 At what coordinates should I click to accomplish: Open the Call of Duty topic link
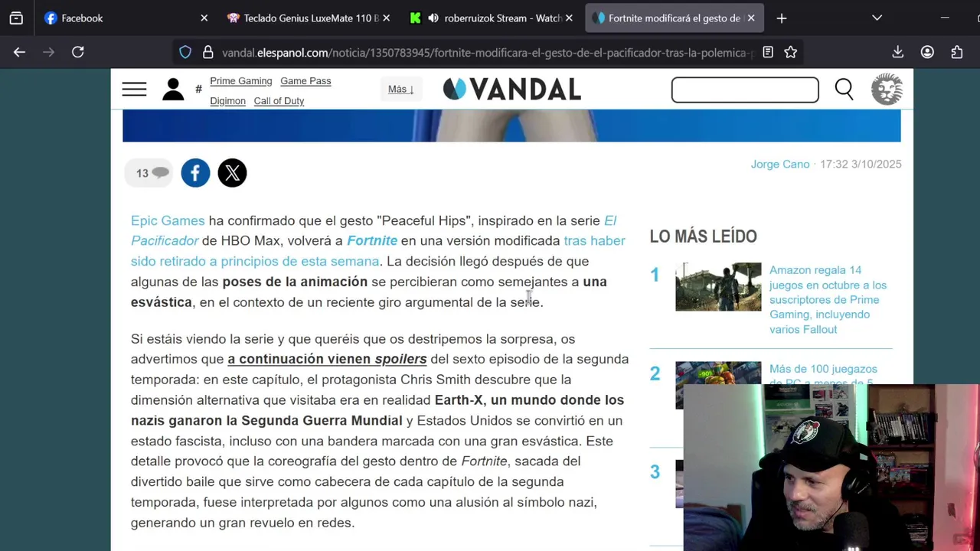pos(279,101)
